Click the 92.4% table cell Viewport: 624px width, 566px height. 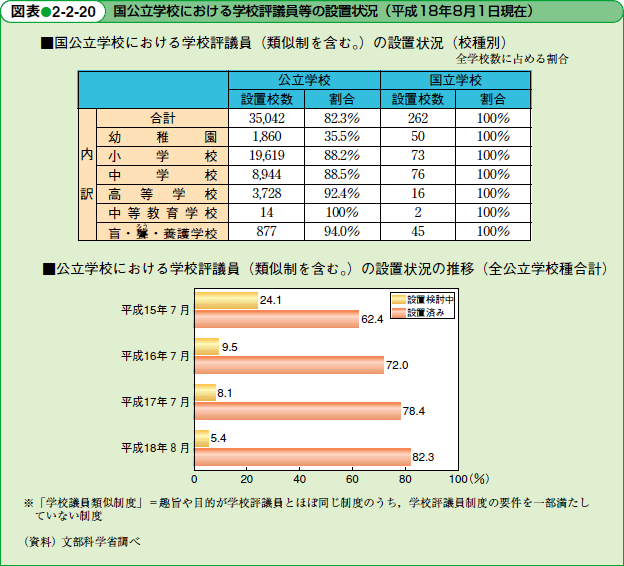342,194
